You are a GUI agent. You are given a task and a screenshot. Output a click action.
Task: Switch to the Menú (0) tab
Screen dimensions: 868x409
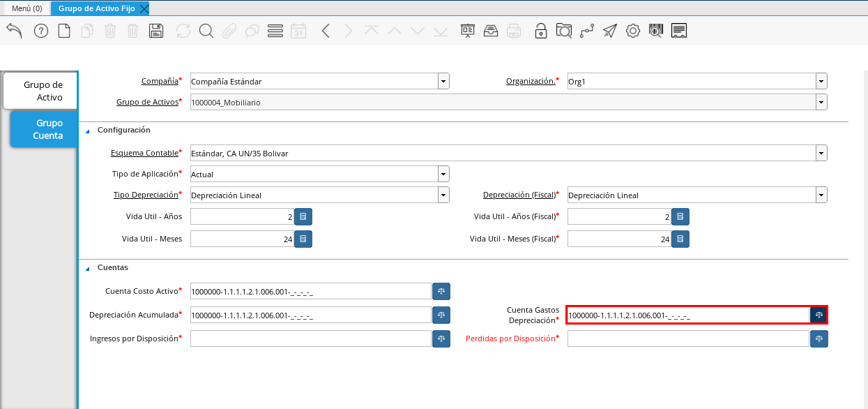[27, 8]
